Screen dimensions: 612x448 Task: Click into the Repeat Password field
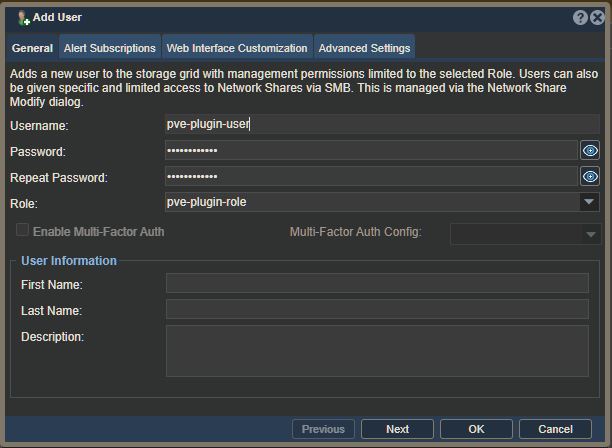pyautogui.click(x=371, y=176)
